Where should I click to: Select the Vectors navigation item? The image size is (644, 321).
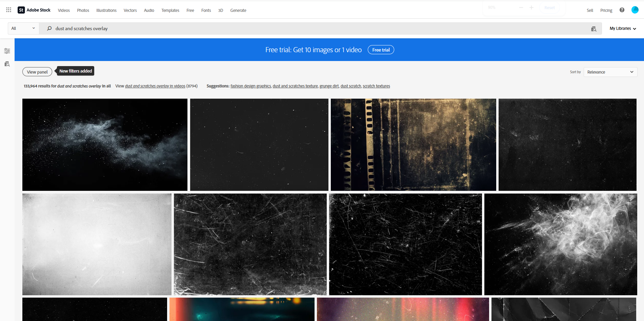(x=130, y=10)
